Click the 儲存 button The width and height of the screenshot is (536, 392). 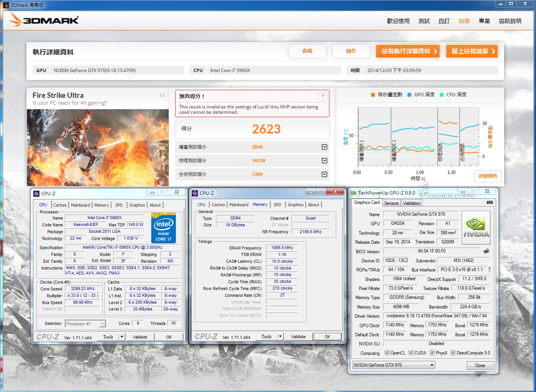coord(351,51)
